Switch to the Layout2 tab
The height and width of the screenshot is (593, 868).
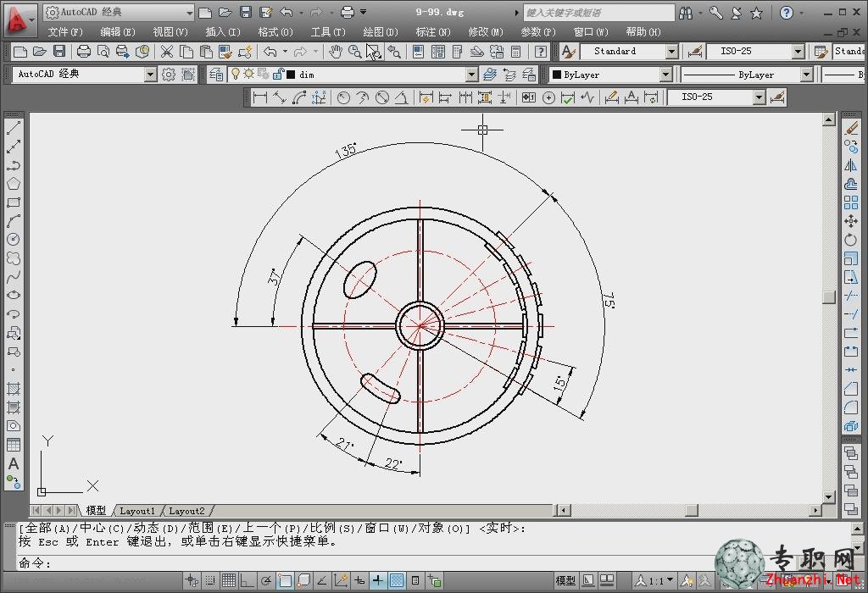tap(186, 511)
